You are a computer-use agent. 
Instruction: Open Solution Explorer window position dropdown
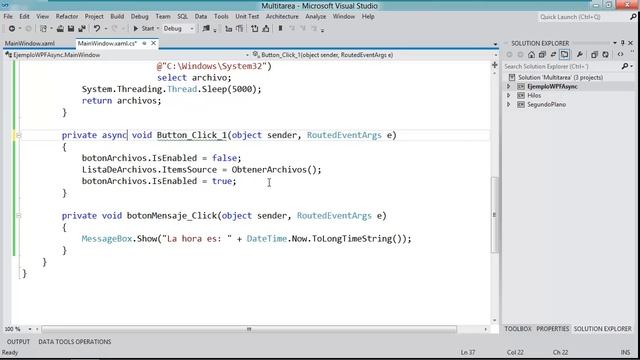click(615, 43)
